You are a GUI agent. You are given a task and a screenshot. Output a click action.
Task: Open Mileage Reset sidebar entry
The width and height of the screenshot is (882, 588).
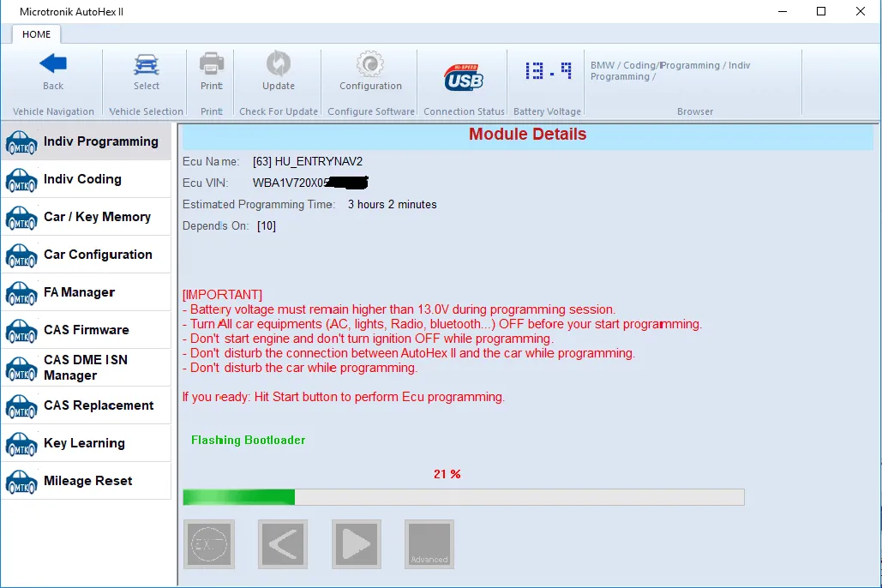(86, 481)
